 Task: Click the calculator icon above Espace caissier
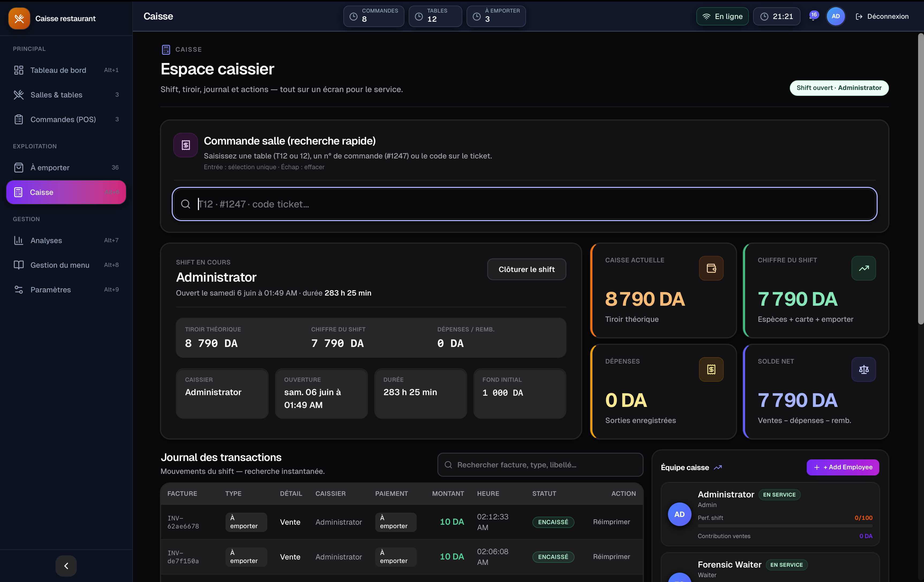166,50
